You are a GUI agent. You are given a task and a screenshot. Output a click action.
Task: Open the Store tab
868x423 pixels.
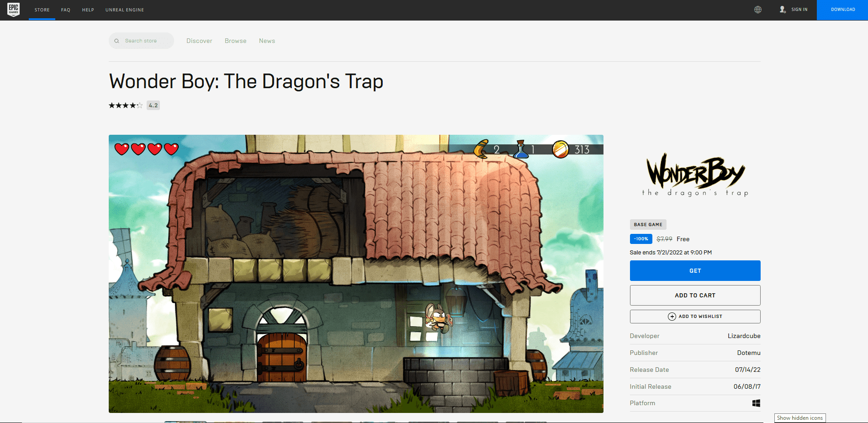point(42,10)
